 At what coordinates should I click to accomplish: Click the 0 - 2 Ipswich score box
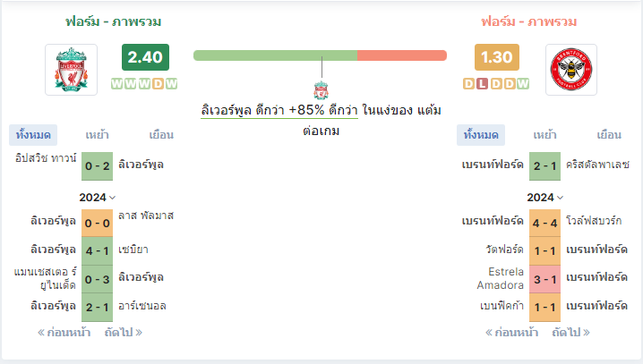tap(97, 165)
